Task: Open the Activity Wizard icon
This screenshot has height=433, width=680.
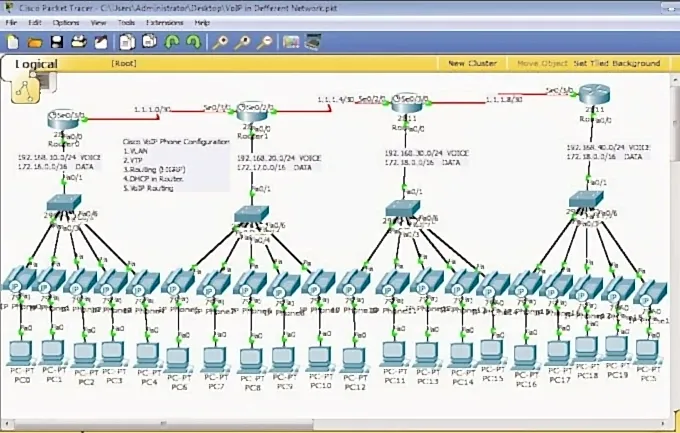Action: click(x=101, y=42)
